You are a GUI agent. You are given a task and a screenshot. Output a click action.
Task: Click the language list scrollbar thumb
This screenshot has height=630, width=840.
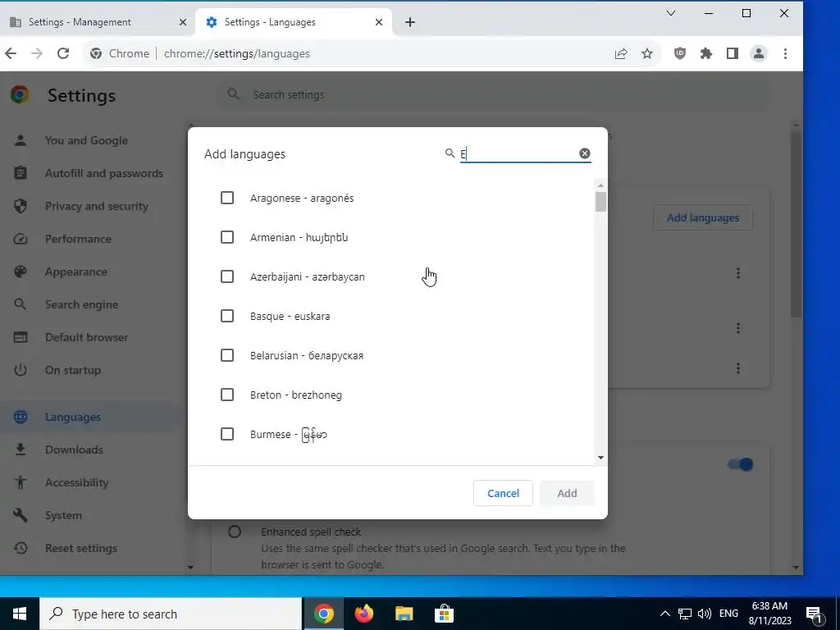(x=600, y=202)
